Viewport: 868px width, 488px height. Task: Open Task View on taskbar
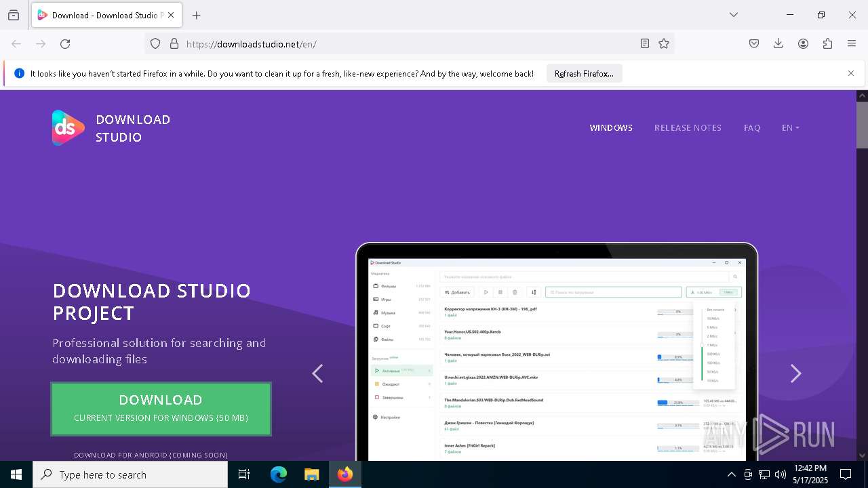[x=244, y=474]
